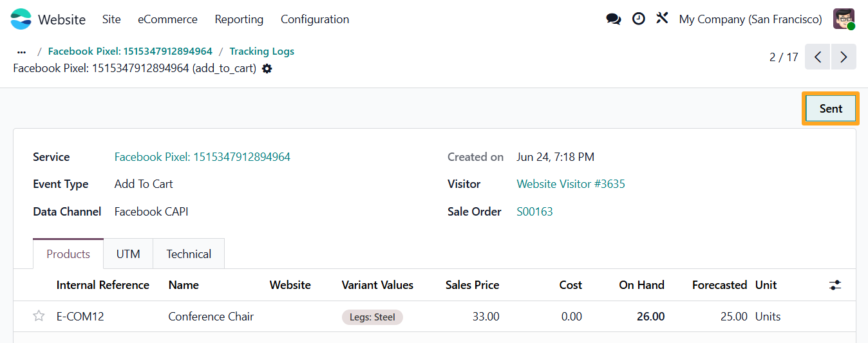Open the conversations chat icon
This screenshot has height=343, width=868.
coord(614,19)
